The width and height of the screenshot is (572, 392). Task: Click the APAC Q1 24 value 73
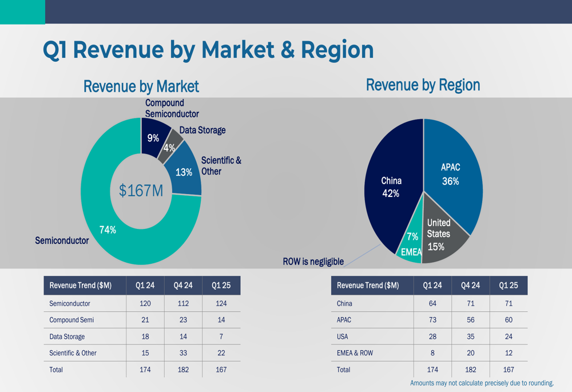432,320
